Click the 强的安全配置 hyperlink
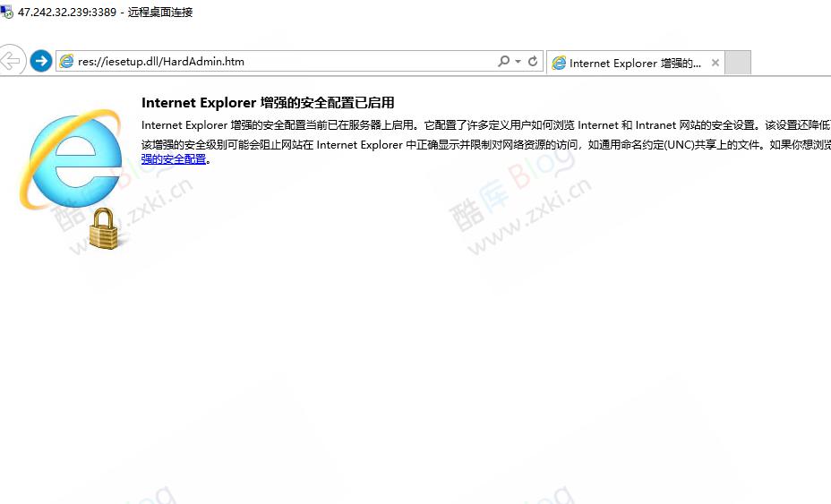 [x=174, y=159]
